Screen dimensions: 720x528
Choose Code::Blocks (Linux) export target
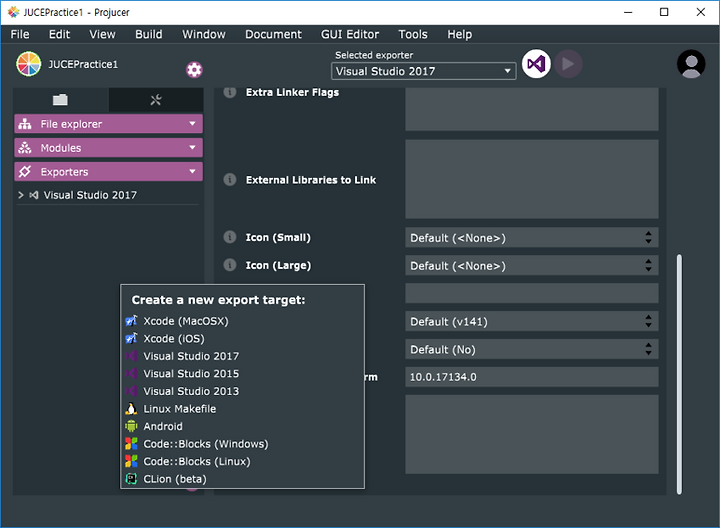click(x=242, y=461)
